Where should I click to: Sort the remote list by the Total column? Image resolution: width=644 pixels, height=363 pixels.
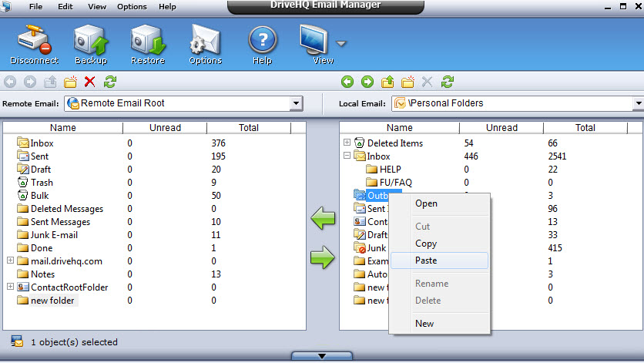pos(249,128)
